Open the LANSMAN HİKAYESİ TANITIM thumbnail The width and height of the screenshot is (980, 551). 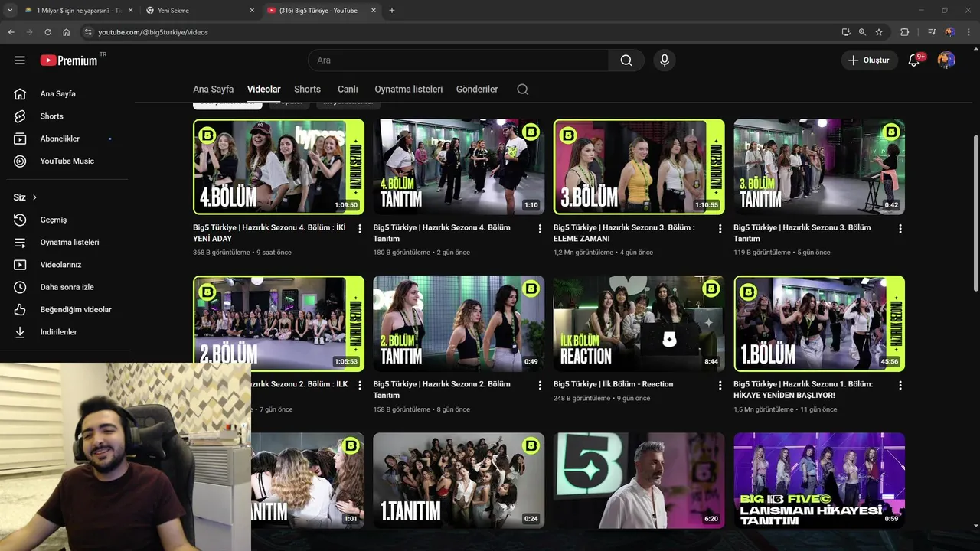tap(819, 481)
